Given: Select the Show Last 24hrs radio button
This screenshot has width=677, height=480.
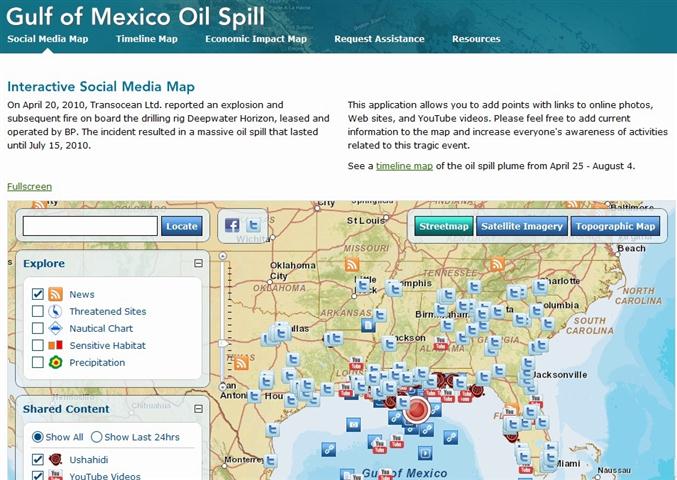Looking at the screenshot, I should (96, 437).
